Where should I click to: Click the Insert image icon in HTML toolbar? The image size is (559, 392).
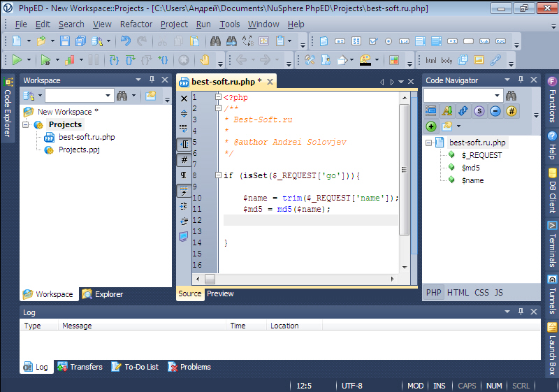(479, 60)
